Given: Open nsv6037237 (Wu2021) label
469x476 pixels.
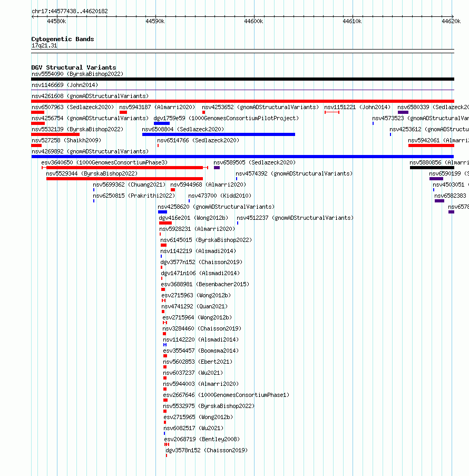Looking at the screenshot, I should tap(193, 373).
